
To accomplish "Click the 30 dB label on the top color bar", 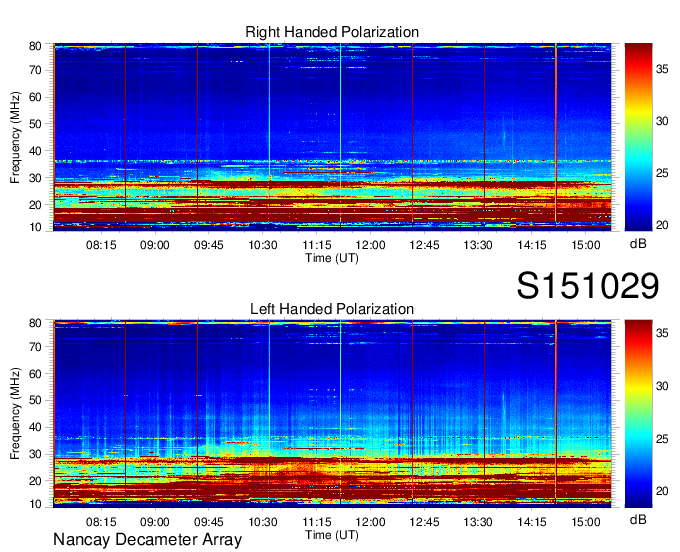I will pyautogui.click(x=662, y=121).
